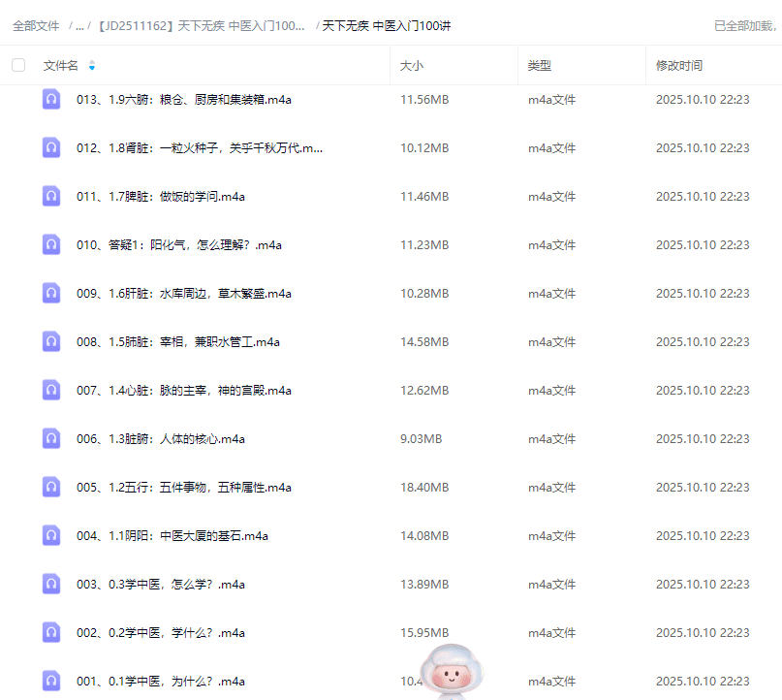Go to 全部文件 in breadcrumb

[36, 26]
